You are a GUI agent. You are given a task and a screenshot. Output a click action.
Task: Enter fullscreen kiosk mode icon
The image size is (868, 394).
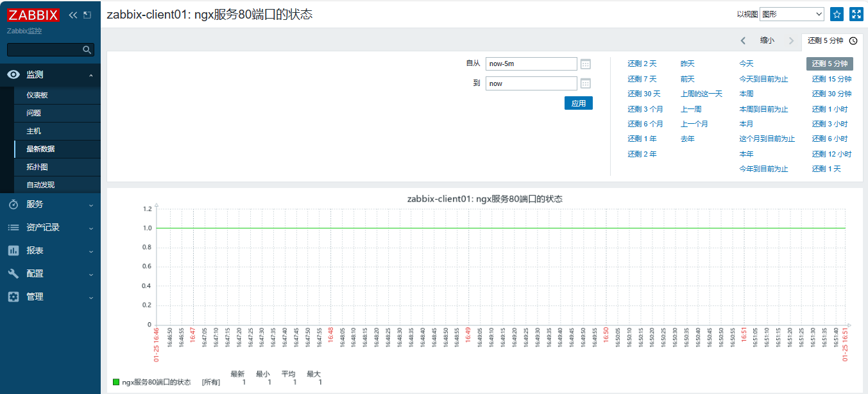point(856,14)
